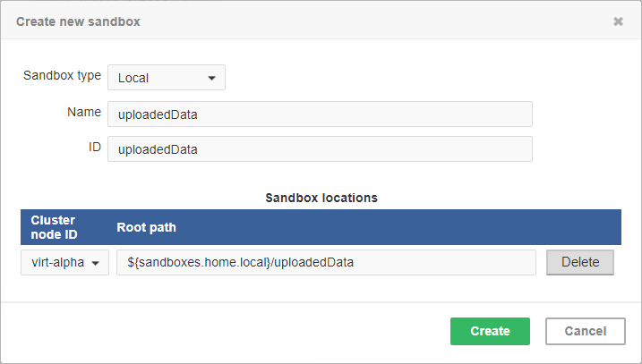Click the Create new sandbox dialog title

(x=78, y=21)
